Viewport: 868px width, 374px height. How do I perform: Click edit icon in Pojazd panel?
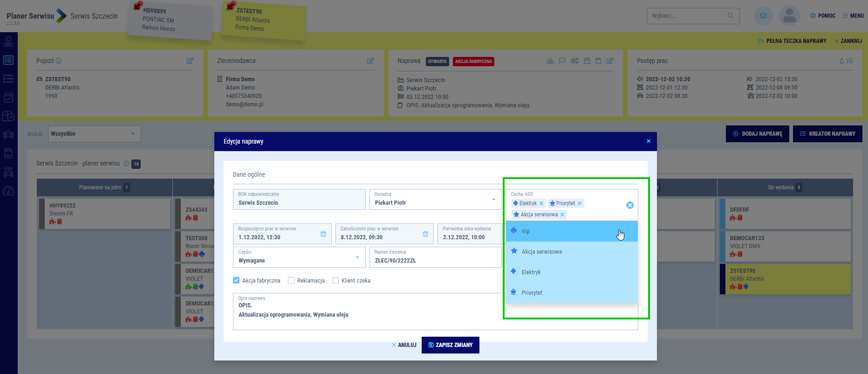(x=190, y=61)
